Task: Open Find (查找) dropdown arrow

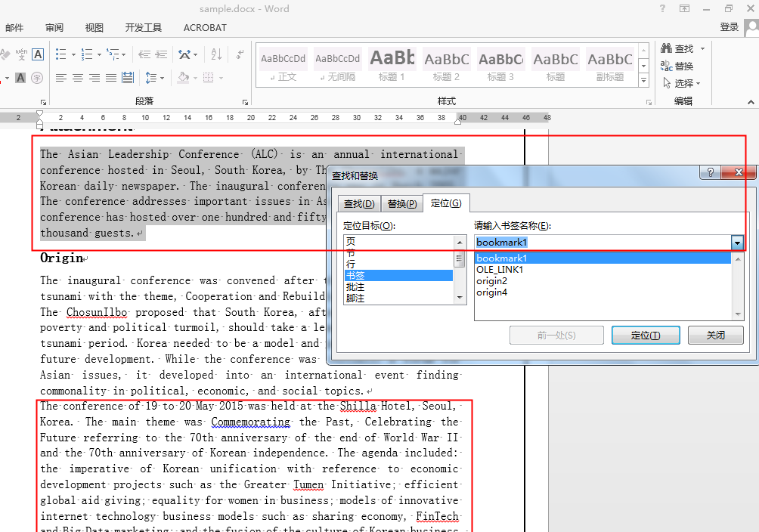Action: pos(702,48)
